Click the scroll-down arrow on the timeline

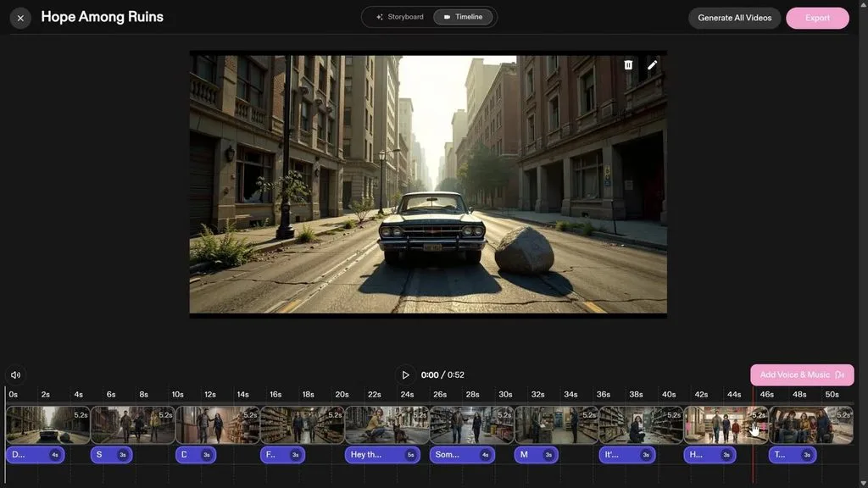[x=864, y=483]
